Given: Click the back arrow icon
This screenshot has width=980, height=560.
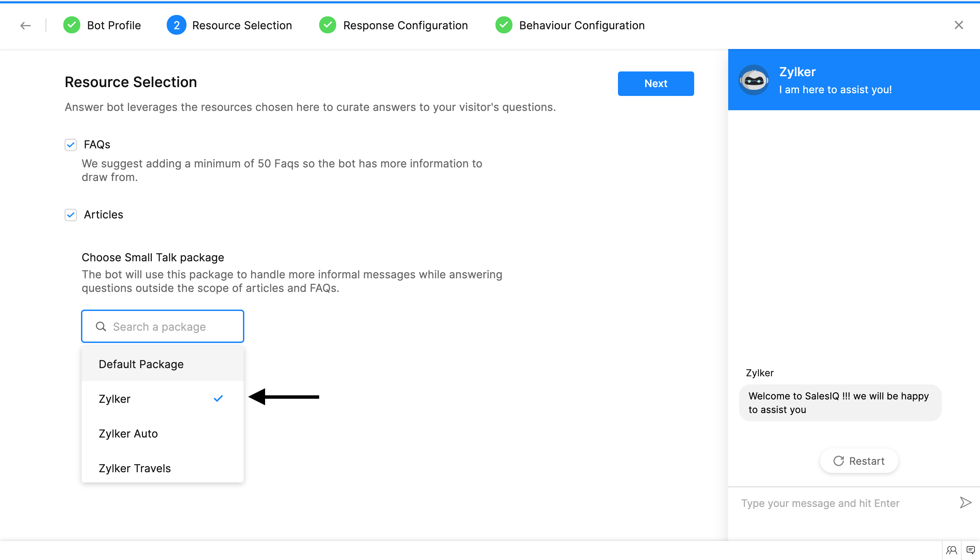Looking at the screenshot, I should pyautogui.click(x=26, y=26).
